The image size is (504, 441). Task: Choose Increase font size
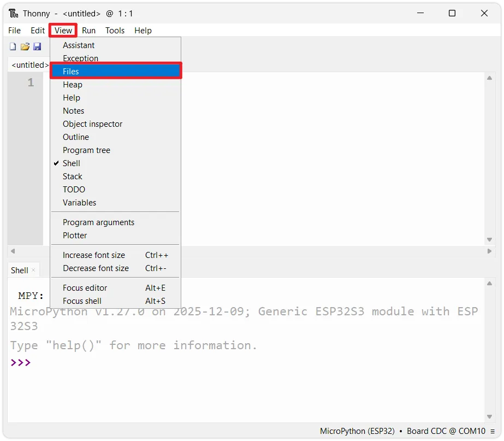pos(94,255)
